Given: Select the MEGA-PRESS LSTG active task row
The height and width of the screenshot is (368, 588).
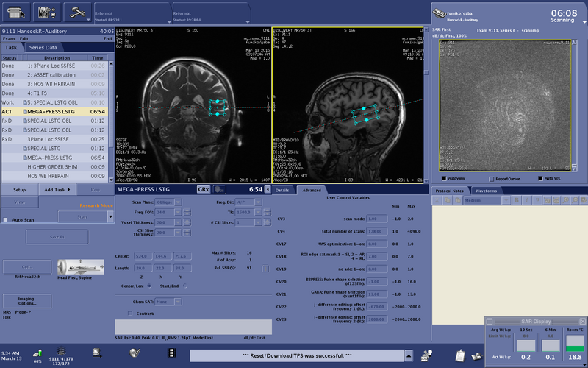Looking at the screenshot, I should [54, 112].
